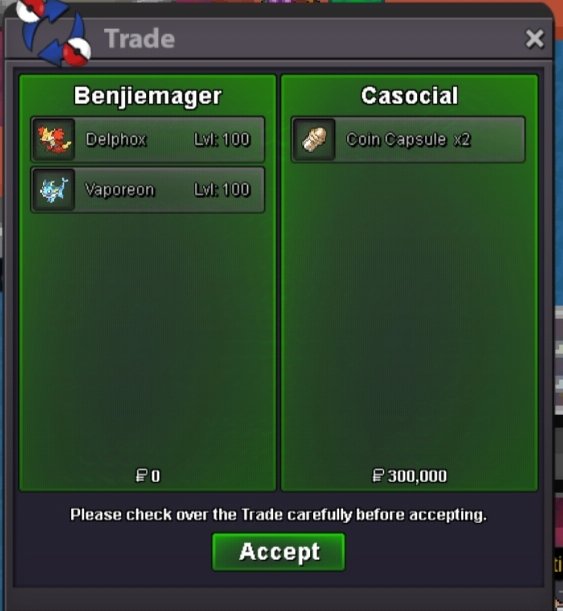Click the Trade window title text
The width and height of the screenshot is (563, 611).
click(139, 39)
